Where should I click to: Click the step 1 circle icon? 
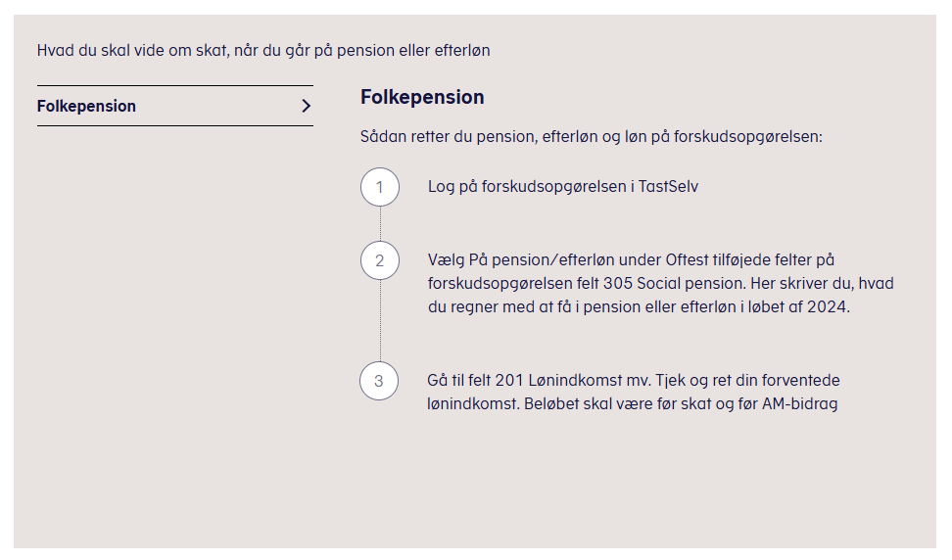click(x=380, y=186)
